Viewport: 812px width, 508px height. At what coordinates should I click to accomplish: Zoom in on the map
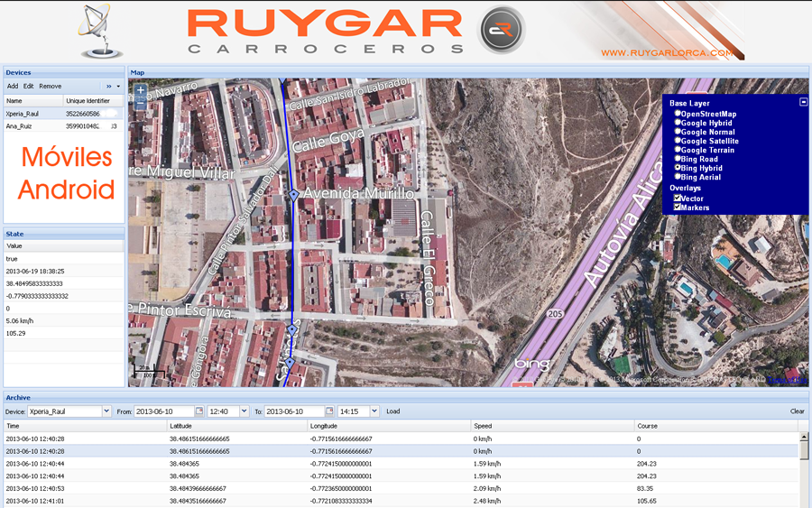point(141,90)
